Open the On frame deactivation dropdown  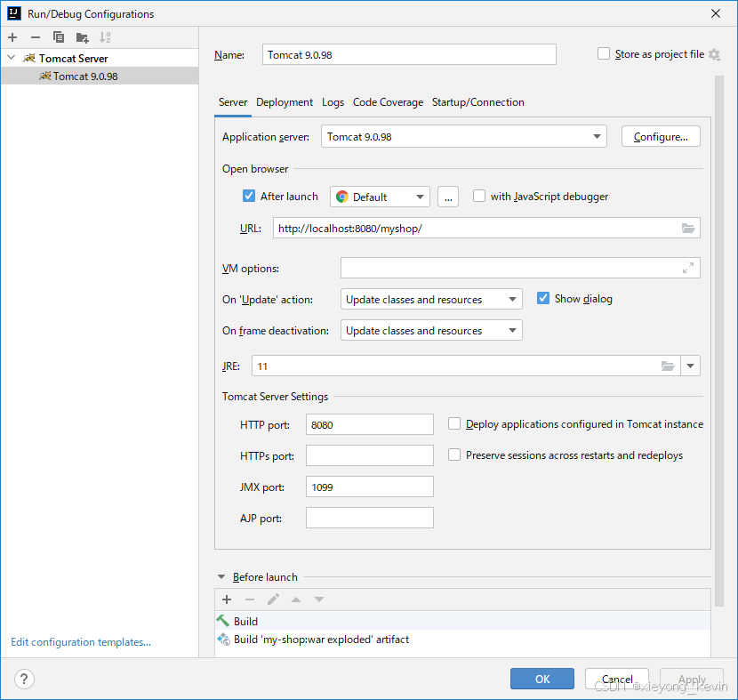431,331
